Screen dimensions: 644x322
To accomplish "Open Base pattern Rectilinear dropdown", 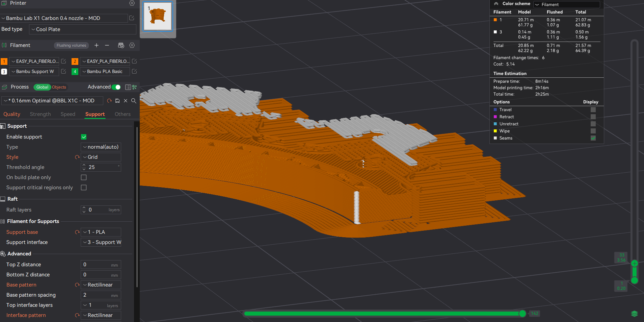I will tap(101, 285).
